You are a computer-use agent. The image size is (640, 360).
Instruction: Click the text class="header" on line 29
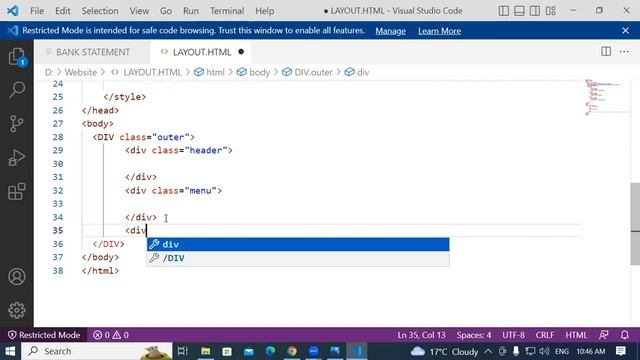click(189, 151)
